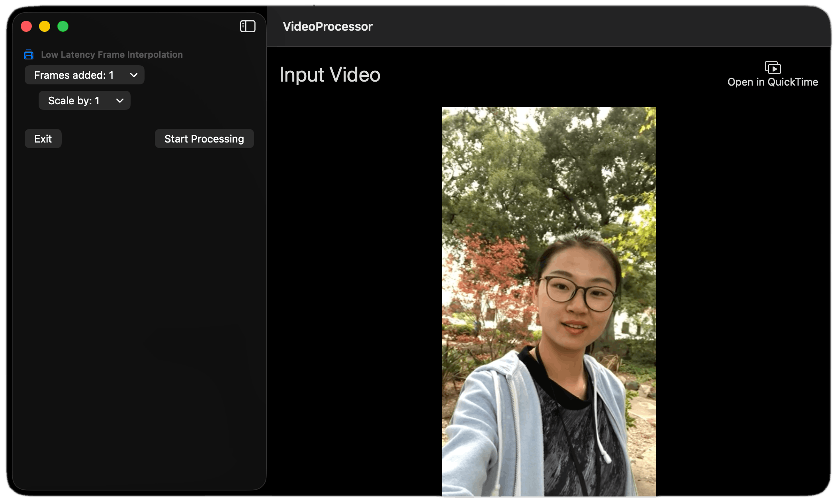Open the Frames added dropdown
This screenshot has height=504, width=837.
84,75
